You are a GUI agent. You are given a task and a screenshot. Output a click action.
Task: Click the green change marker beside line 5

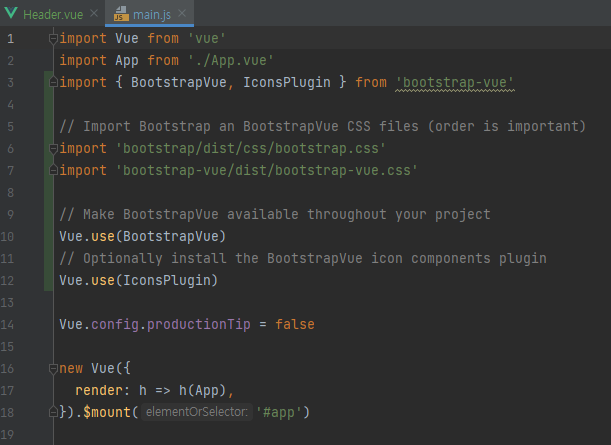point(49,127)
